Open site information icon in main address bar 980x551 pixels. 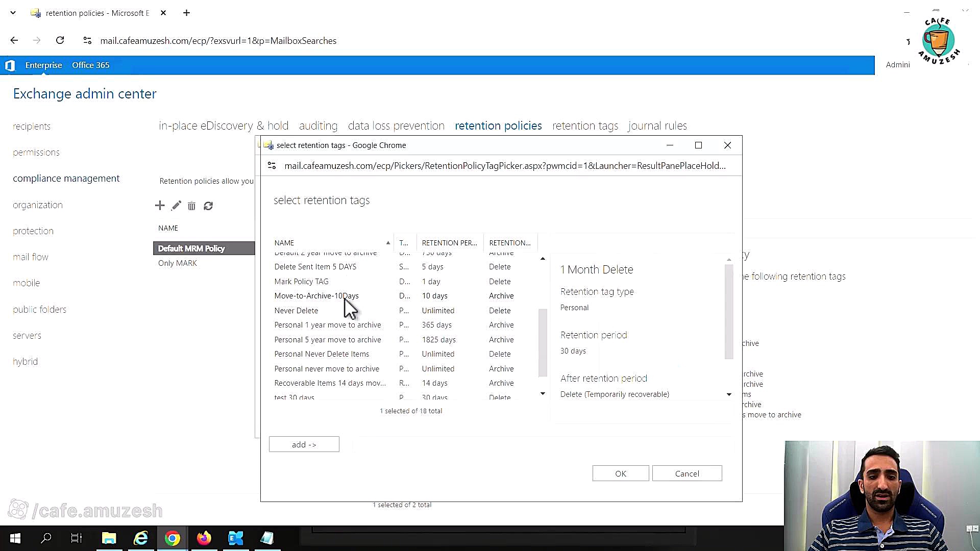[87, 40]
